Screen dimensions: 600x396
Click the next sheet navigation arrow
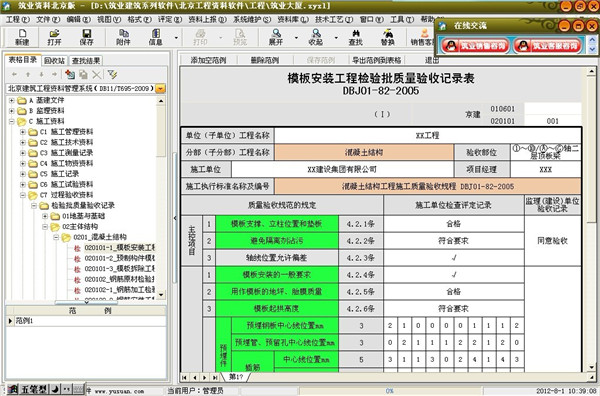click(205, 378)
